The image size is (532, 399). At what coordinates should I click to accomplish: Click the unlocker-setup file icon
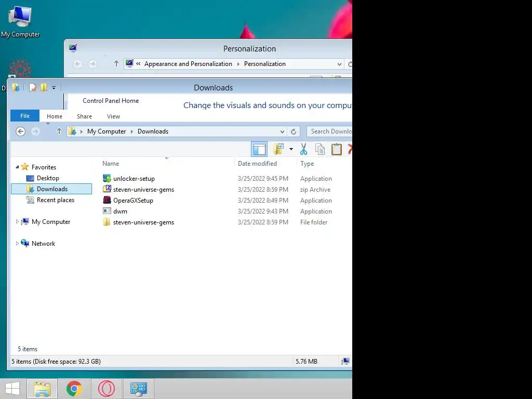107,178
